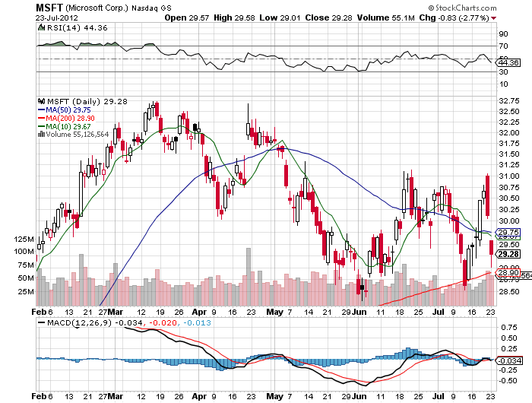Click the "Nasdaq GS" exchange label

(x=151, y=8)
